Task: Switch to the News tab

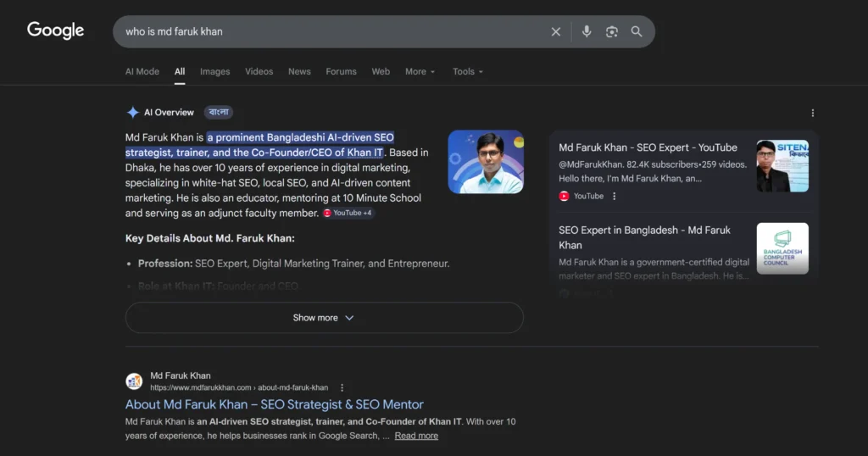Action: (x=299, y=71)
